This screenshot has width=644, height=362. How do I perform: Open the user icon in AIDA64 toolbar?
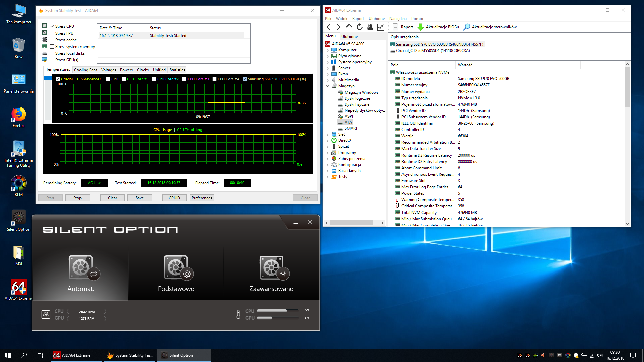point(370,27)
